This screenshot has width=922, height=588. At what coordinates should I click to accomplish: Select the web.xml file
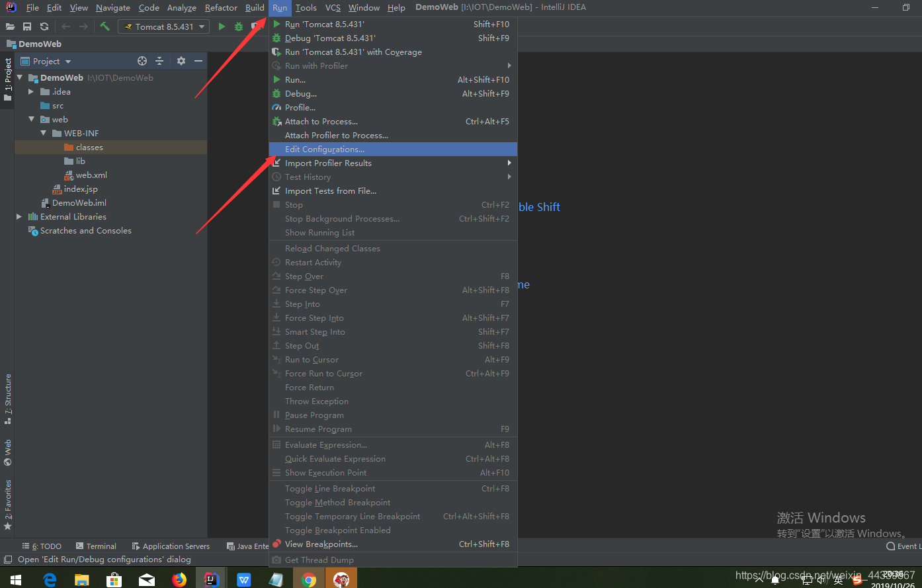point(86,175)
